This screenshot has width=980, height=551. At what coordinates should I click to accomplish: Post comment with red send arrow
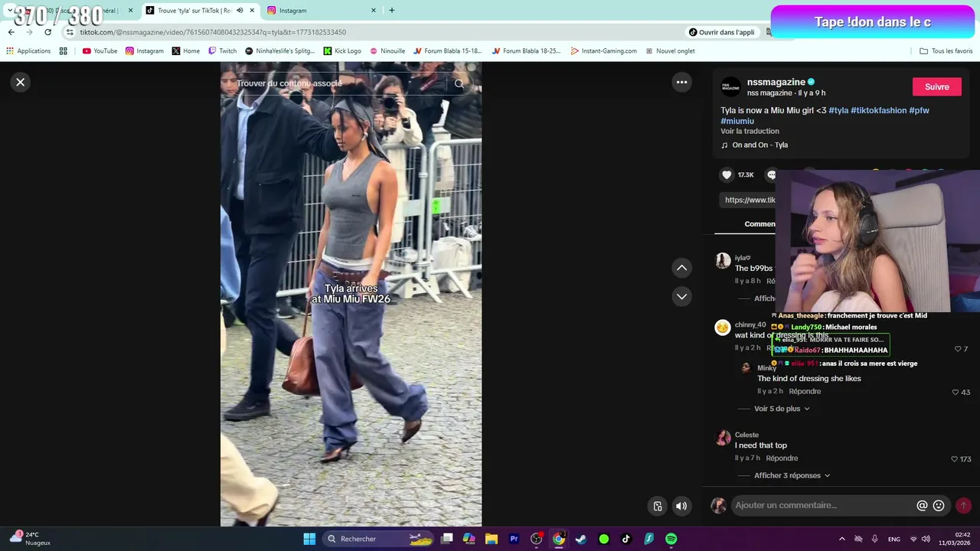(x=963, y=505)
